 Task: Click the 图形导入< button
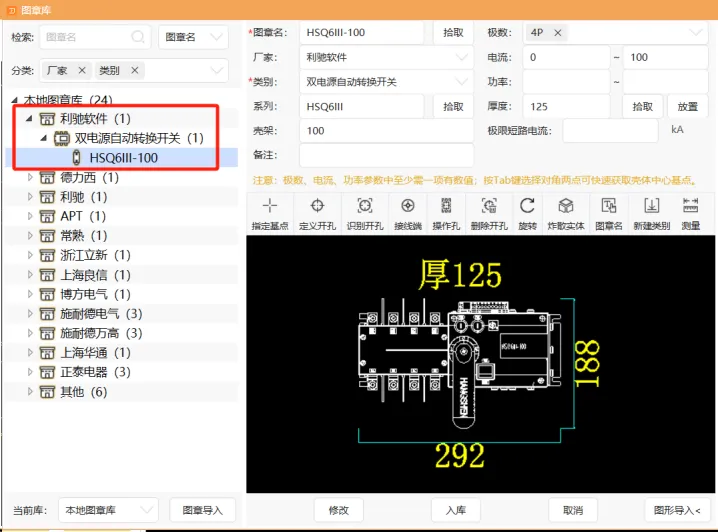pos(677,510)
